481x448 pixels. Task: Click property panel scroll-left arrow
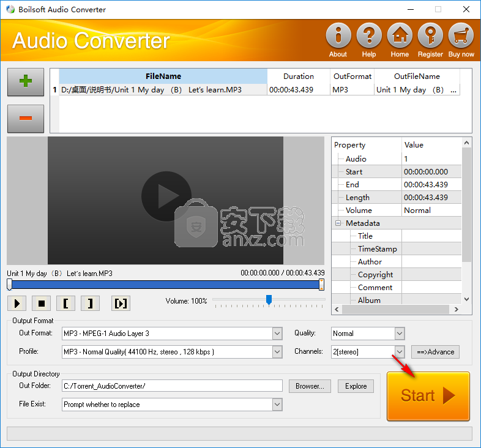pos(337,309)
